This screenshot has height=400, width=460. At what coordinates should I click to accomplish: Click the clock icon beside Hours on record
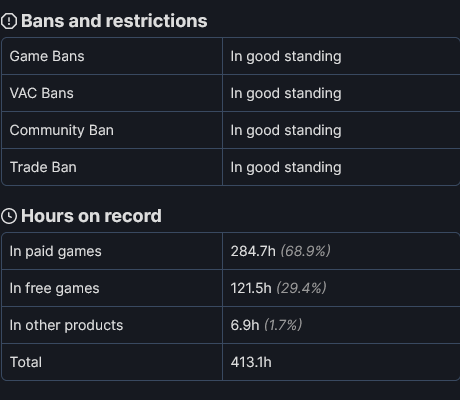pyautogui.click(x=9, y=216)
